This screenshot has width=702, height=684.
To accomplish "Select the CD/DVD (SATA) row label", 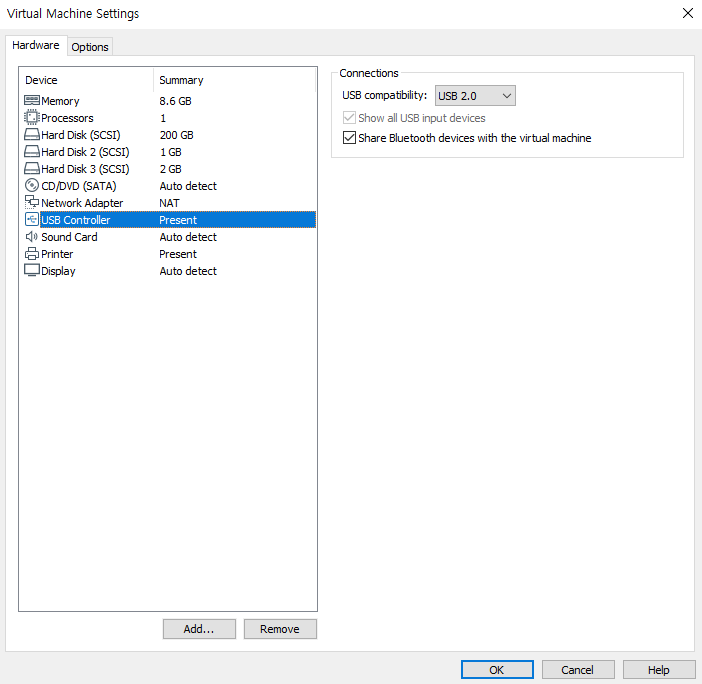I will click(79, 186).
